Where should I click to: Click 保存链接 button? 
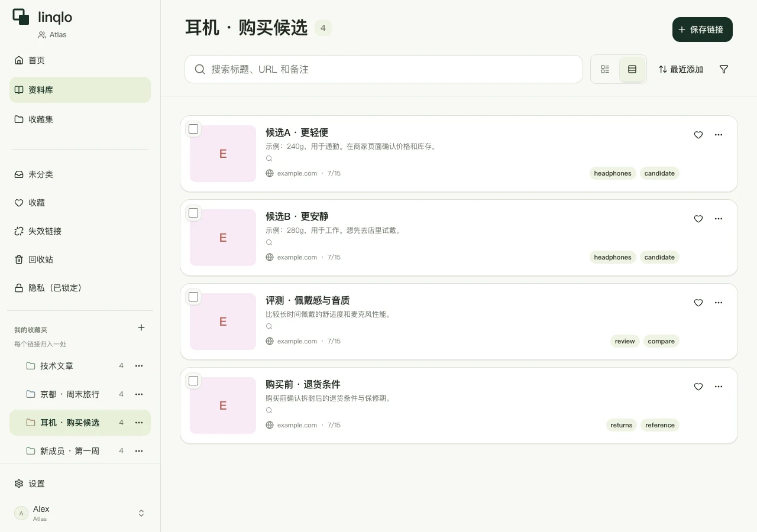[x=703, y=30]
